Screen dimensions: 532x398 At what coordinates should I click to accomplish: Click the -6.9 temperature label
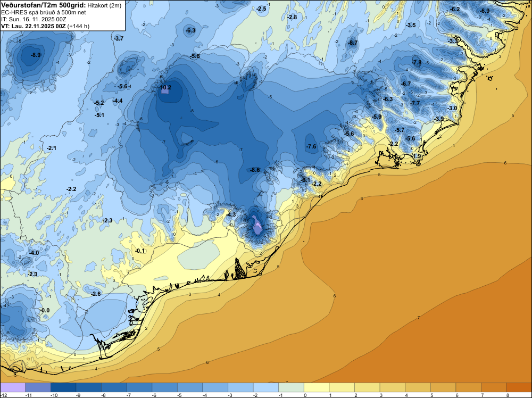click(485, 11)
